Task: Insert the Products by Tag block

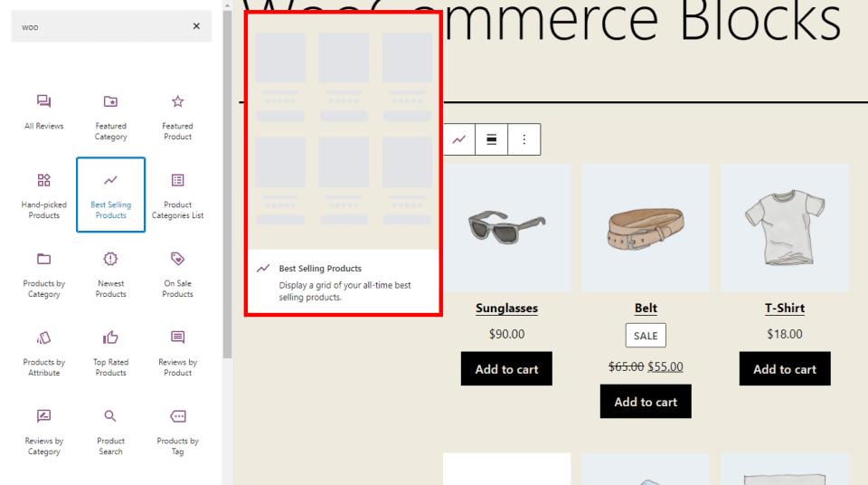Action: (177, 431)
